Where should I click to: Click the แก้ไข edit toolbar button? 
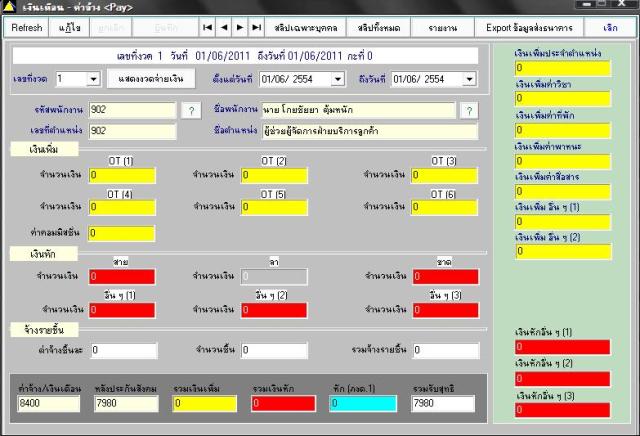(69, 27)
